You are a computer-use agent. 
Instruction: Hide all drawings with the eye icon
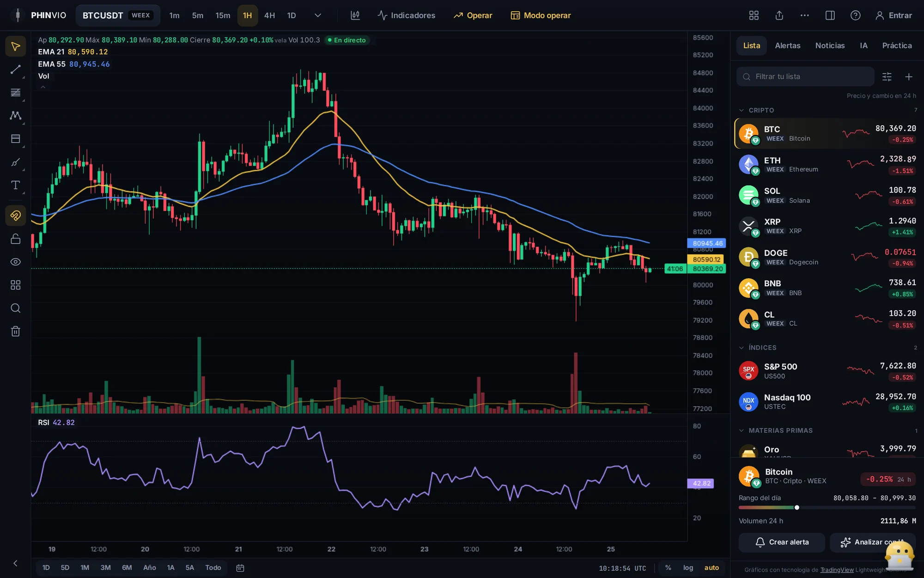pyautogui.click(x=15, y=262)
